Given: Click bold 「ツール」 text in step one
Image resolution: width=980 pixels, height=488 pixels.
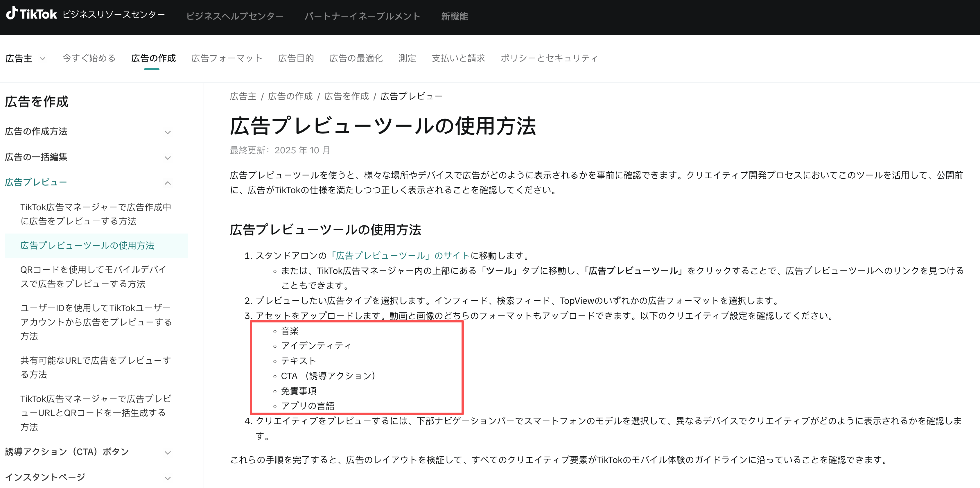Looking at the screenshot, I should click(500, 271).
